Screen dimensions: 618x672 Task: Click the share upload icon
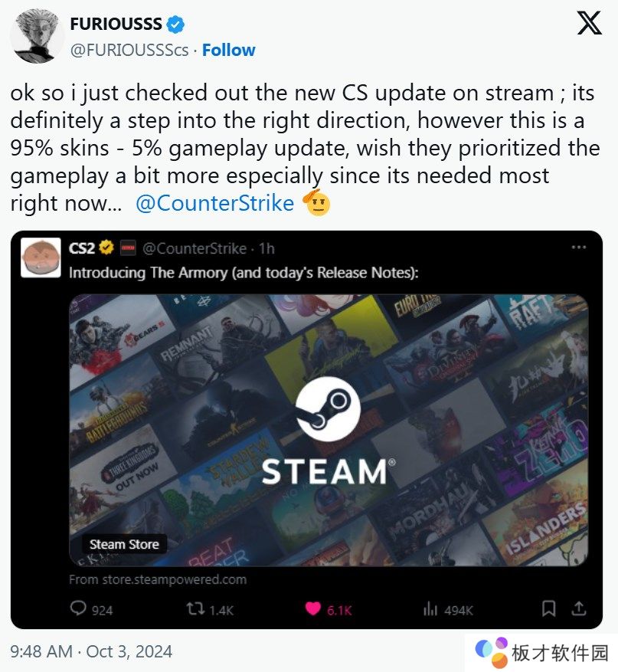[x=579, y=608]
